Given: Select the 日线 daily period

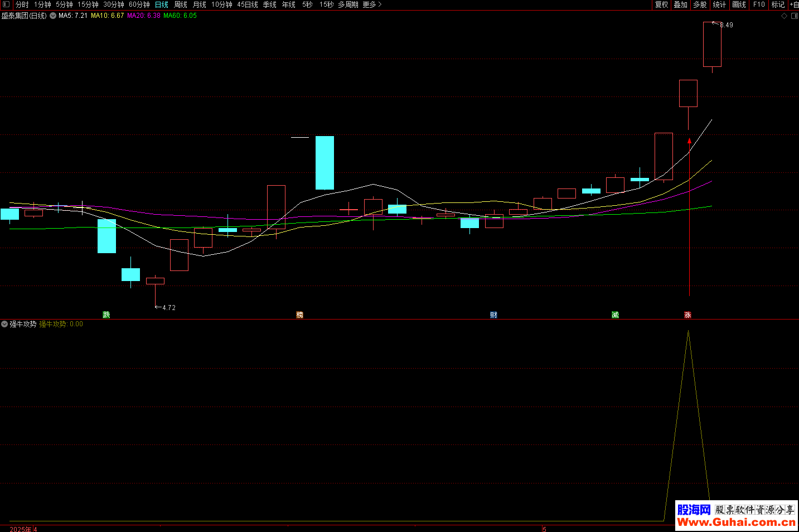Looking at the screenshot, I should [x=162, y=4].
